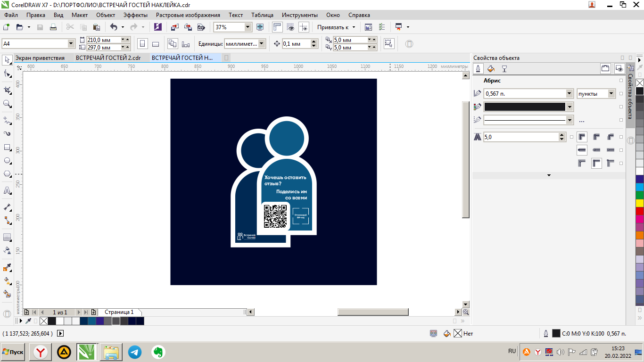Open the Эффекты menu
644x362 pixels.
click(135, 15)
